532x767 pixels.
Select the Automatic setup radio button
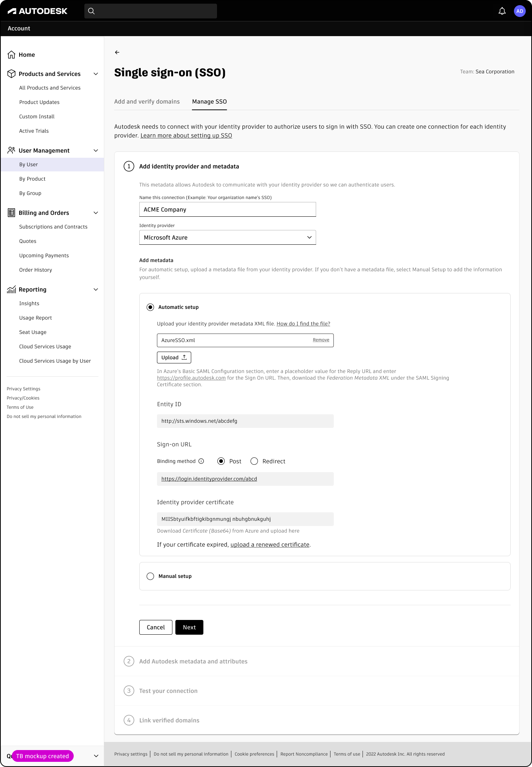click(x=150, y=307)
